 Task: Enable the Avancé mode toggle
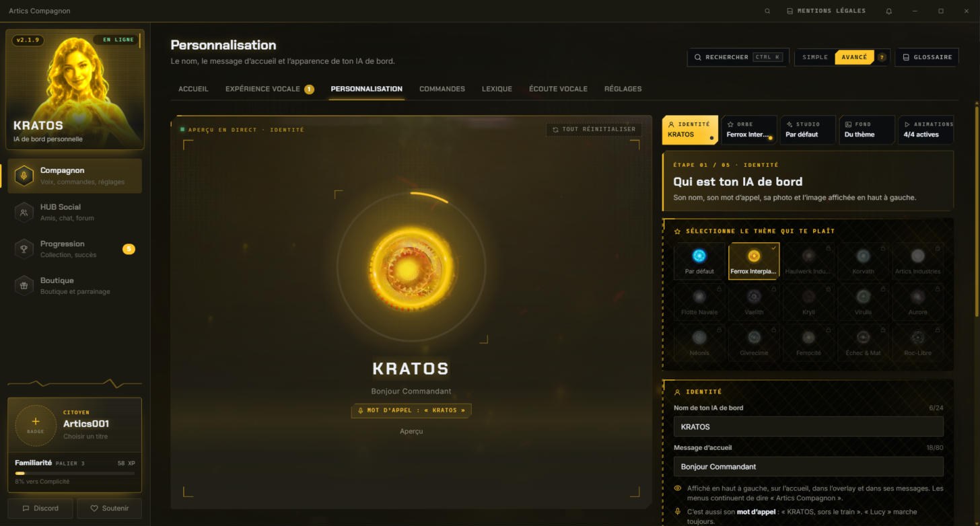point(854,57)
